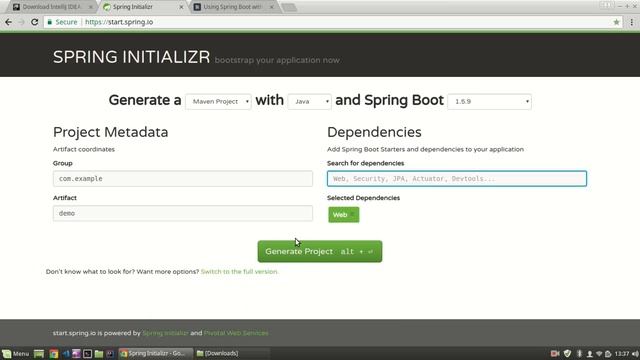640x360 pixels.
Task: Follow the Switch to the full version link
Action: coord(240,271)
